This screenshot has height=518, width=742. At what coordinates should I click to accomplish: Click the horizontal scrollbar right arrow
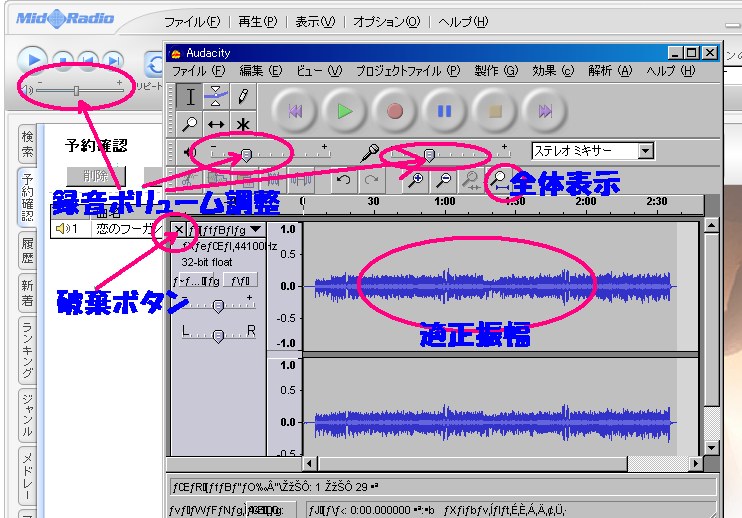click(695, 463)
